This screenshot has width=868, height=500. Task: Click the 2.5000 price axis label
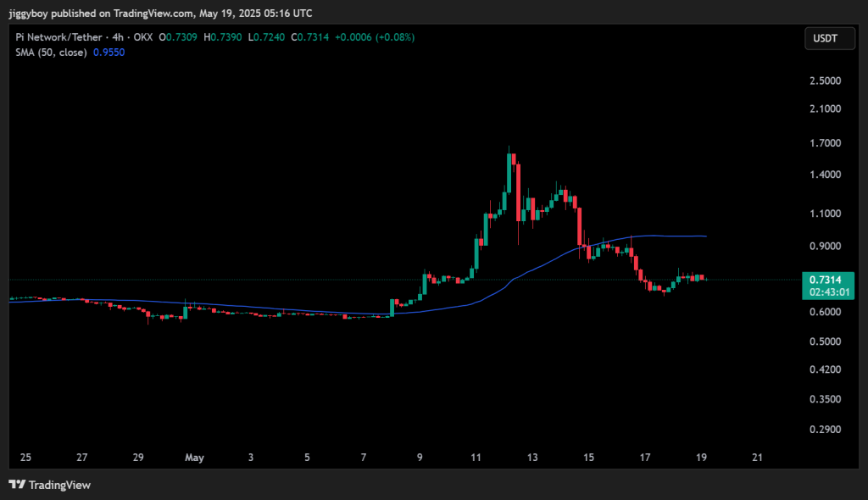coord(826,81)
